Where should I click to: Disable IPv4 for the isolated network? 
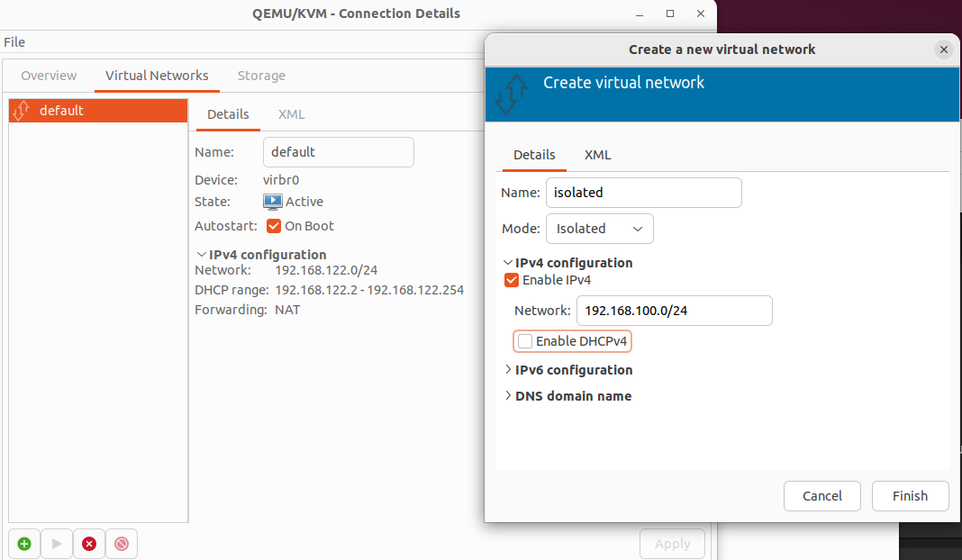[x=511, y=280]
